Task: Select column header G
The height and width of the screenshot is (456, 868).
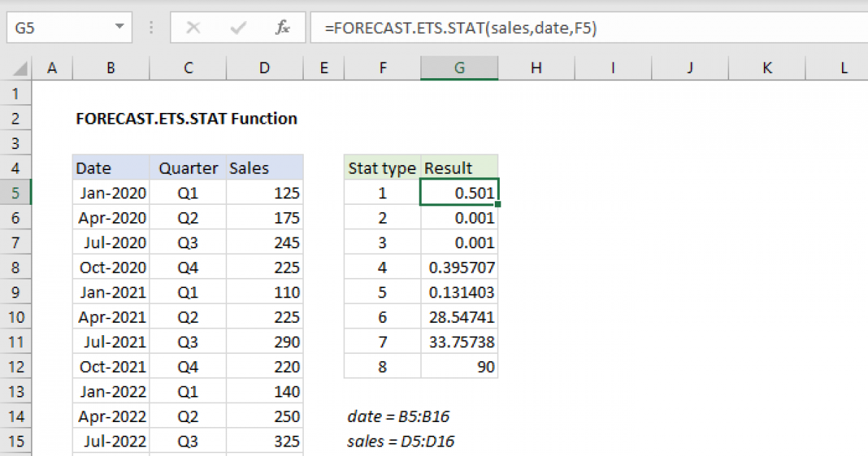Action: pos(459,67)
